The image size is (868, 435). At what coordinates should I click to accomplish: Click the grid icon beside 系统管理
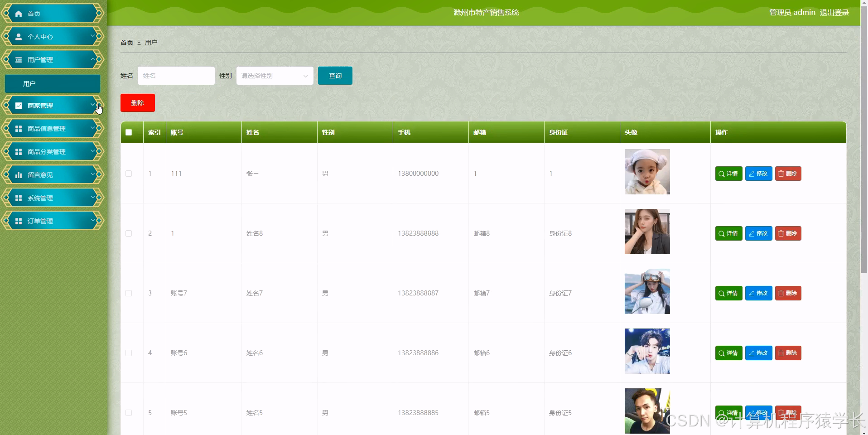tap(19, 198)
